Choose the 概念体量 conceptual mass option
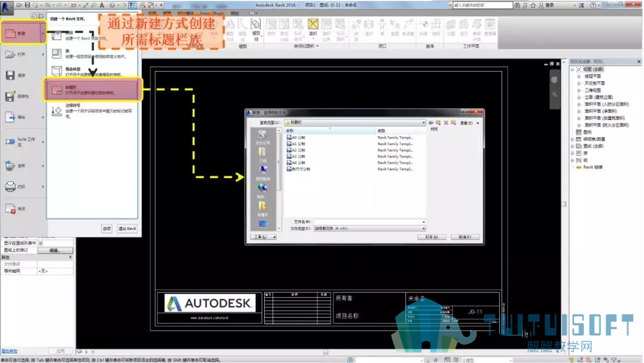The image size is (644, 363). (x=93, y=72)
